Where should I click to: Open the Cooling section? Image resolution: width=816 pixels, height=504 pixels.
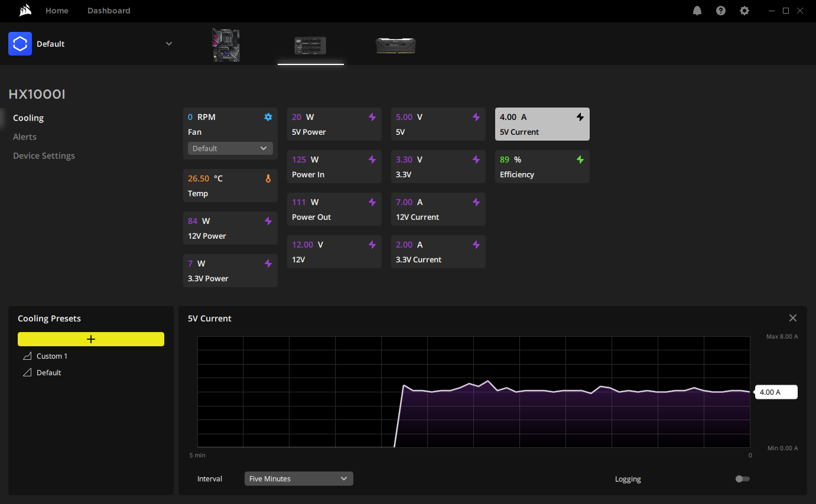[28, 118]
